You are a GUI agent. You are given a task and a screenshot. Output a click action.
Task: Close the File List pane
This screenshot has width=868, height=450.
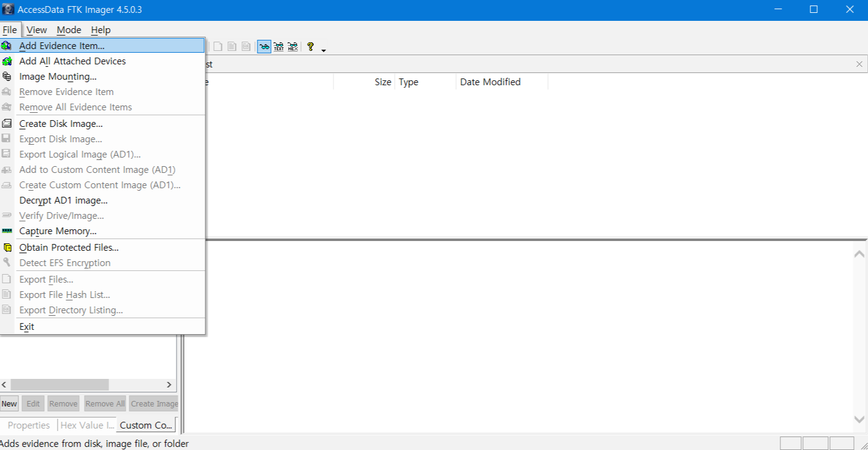click(859, 64)
